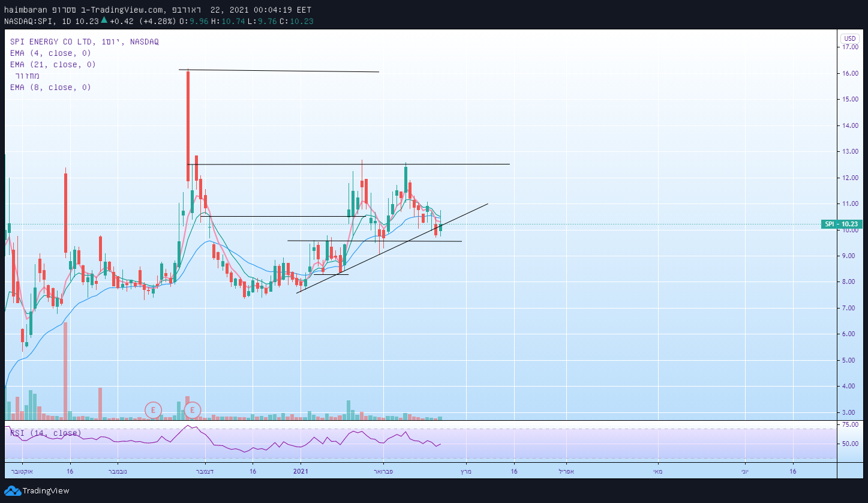Click the EMA (4, close, 0) indicator label
Image resolution: width=868 pixels, height=503 pixels.
(50, 53)
